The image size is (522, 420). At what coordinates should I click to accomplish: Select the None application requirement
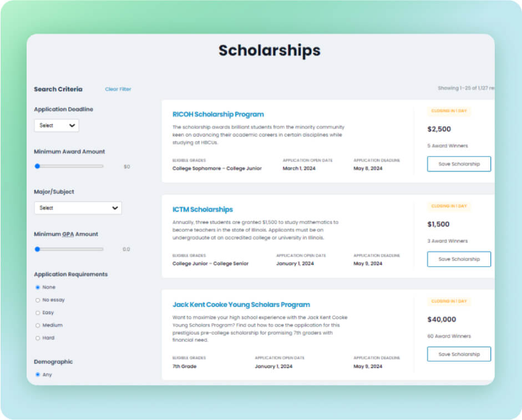point(38,287)
